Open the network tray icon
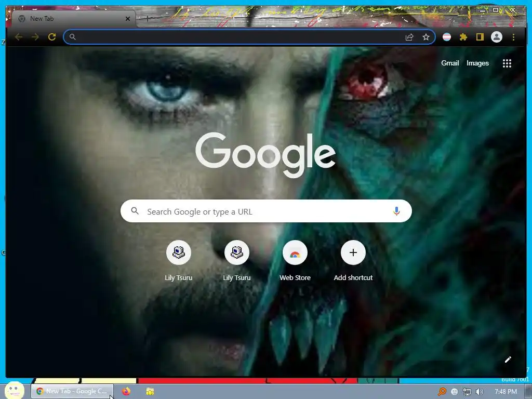This screenshot has width=532, height=399. point(467,392)
